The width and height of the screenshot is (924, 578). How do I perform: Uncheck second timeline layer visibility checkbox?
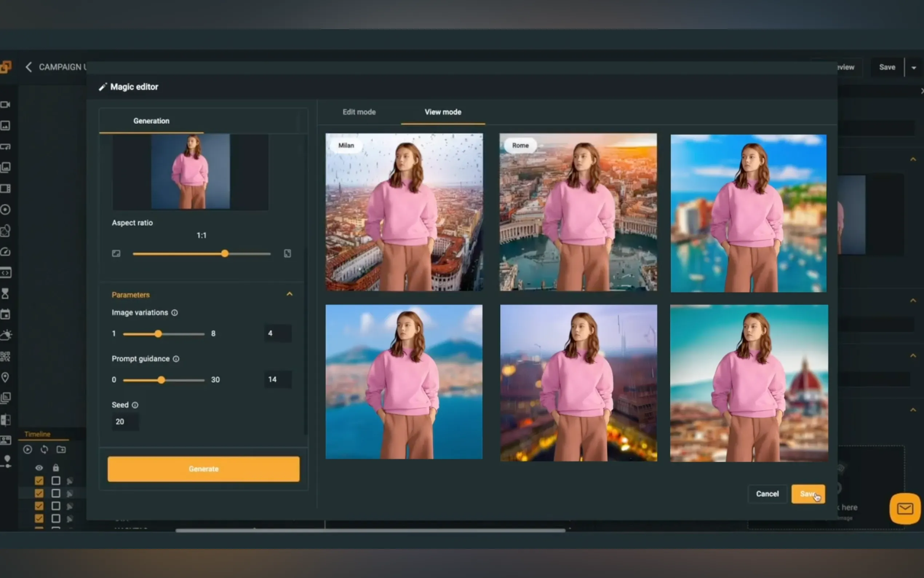39,493
